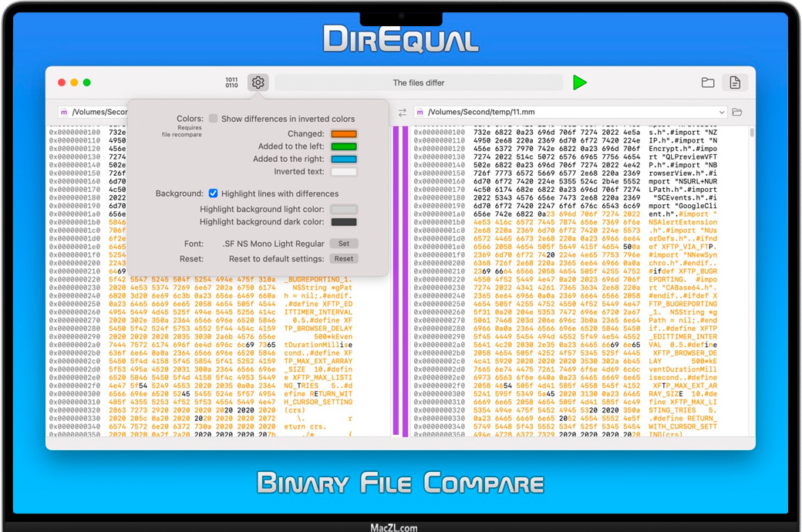Click the binary 1011/0110 mode icon
The image size is (802, 532).
(231, 82)
